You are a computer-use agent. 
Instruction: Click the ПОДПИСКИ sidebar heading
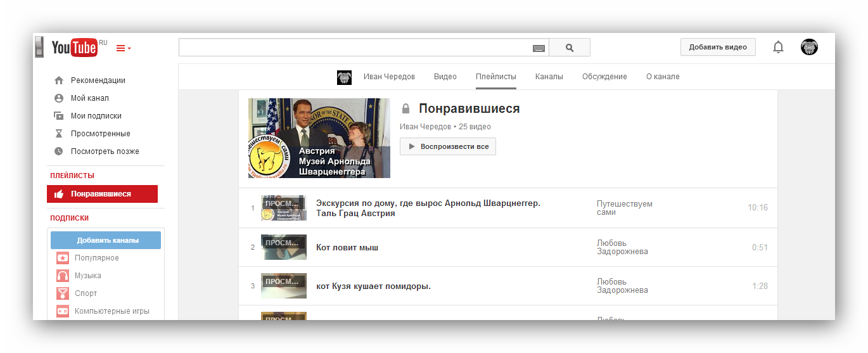(69, 218)
